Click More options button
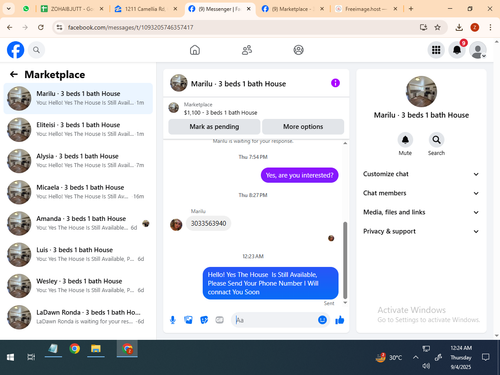Image resolution: width=500 pixels, height=375 pixels. click(x=303, y=127)
